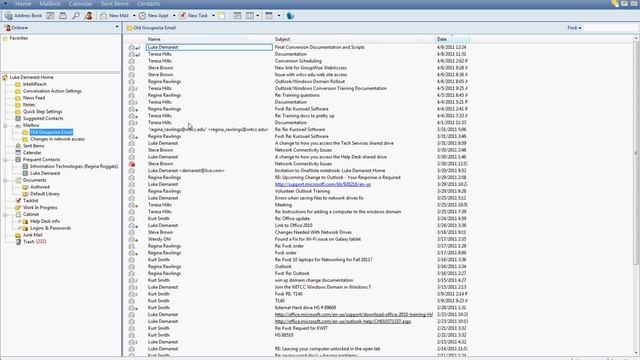
Task: Select the Old Groupwise Email folder
Action: click(x=51, y=132)
